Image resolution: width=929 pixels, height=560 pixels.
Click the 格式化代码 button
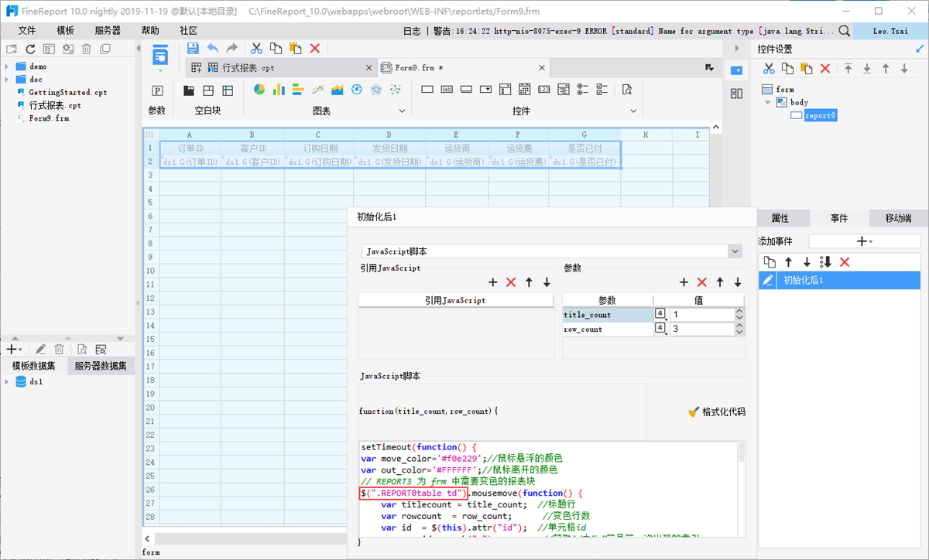(x=717, y=411)
